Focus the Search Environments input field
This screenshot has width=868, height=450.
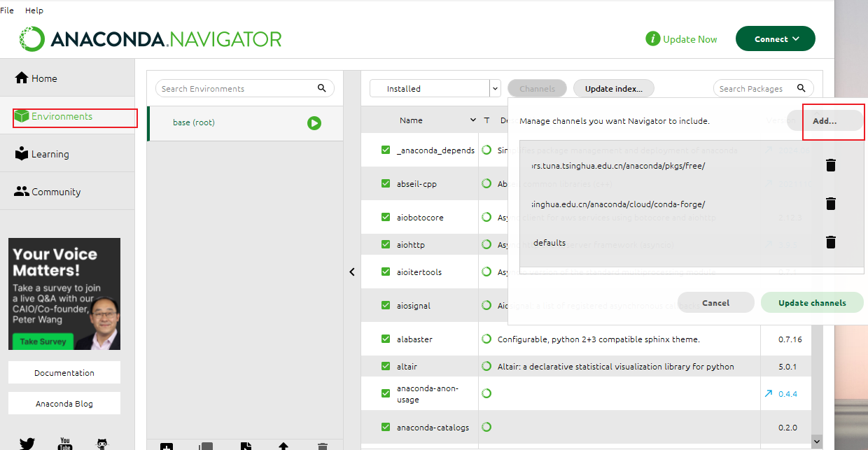[x=245, y=88]
